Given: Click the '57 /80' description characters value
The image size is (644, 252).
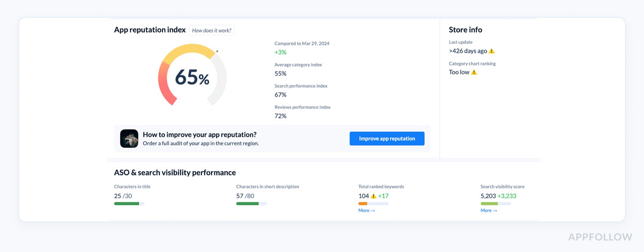Looking at the screenshot, I should pyautogui.click(x=245, y=196).
